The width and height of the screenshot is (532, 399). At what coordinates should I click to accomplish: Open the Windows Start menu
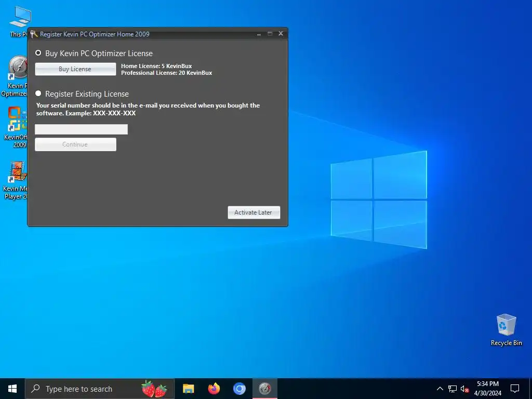coord(12,389)
